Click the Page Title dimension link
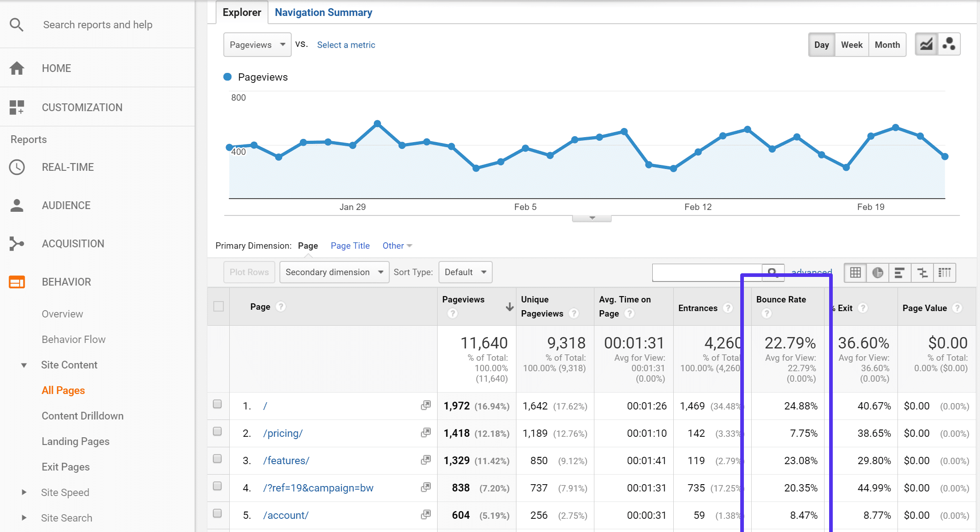 (x=350, y=246)
